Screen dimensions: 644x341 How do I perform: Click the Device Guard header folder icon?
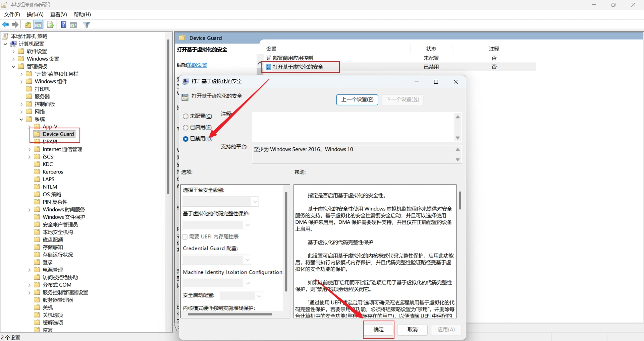tap(182, 38)
